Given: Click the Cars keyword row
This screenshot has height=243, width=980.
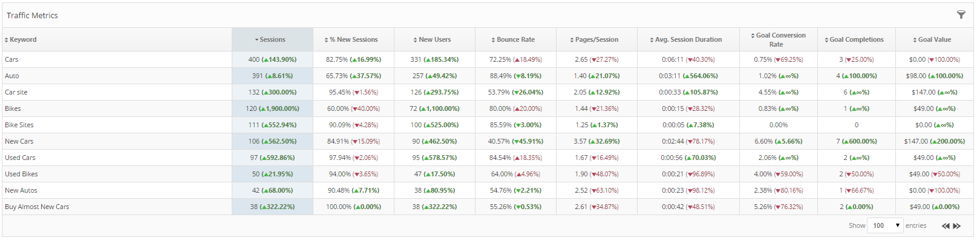Looking at the screenshot, I should tap(12, 60).
